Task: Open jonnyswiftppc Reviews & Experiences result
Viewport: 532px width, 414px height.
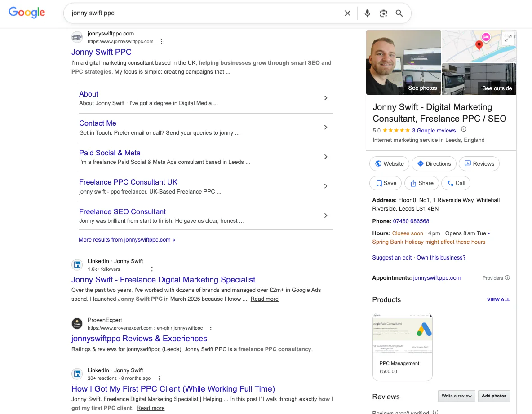Action: point(139,339)
